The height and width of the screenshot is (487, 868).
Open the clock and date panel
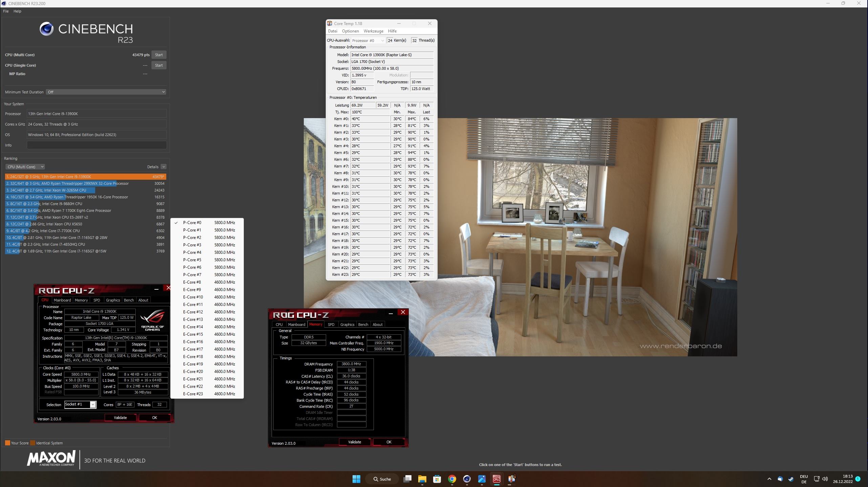(x=843, y=479)
